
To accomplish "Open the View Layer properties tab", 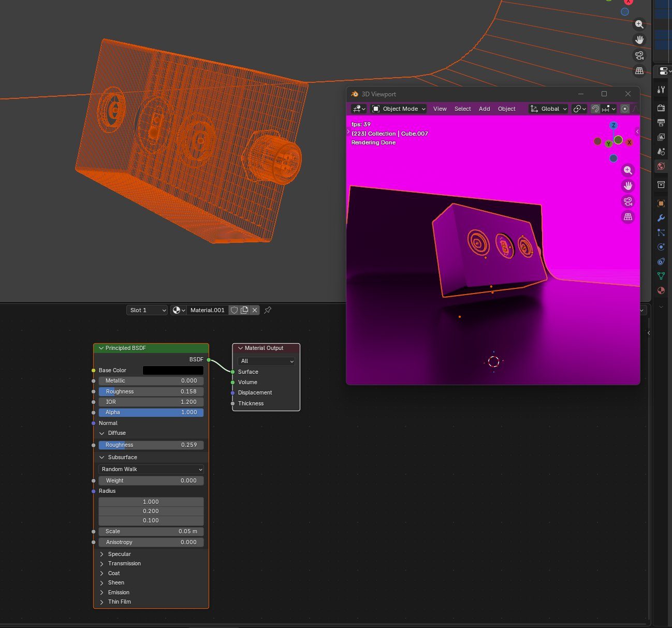I will pyautogui.click(x=661, y=137).
